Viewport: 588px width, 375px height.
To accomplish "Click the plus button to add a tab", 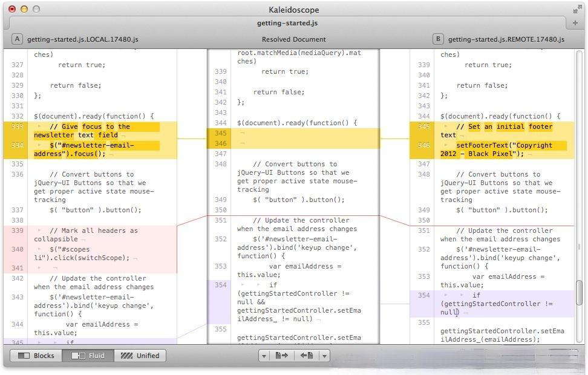I will (x=575, y=23).
